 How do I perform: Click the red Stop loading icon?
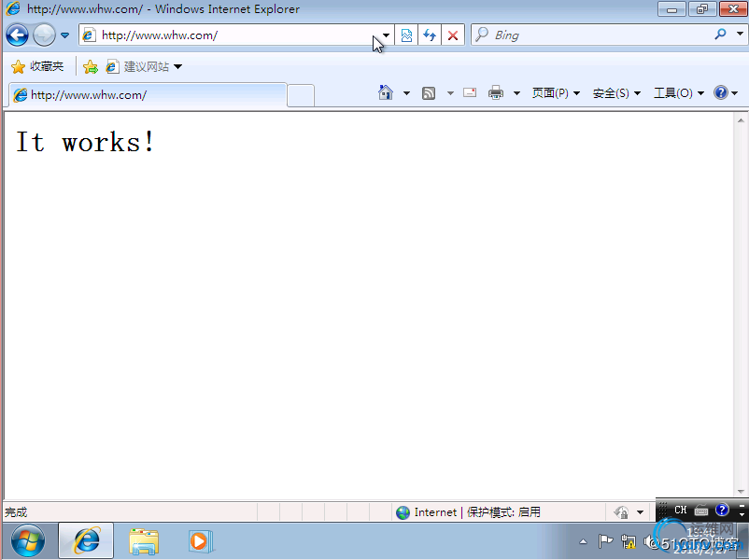(453, 35)
